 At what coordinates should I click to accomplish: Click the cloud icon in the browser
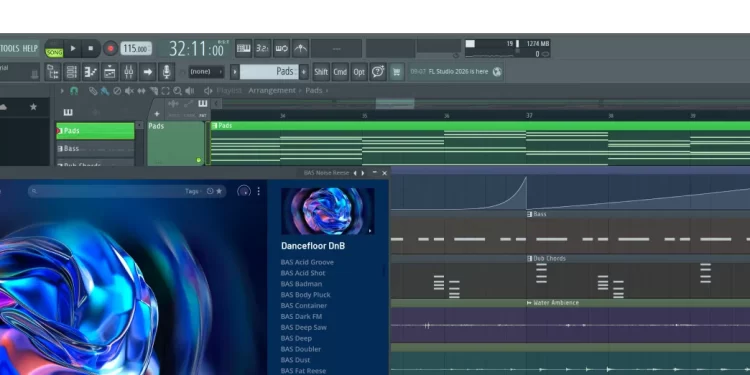(x=2, y=107)
